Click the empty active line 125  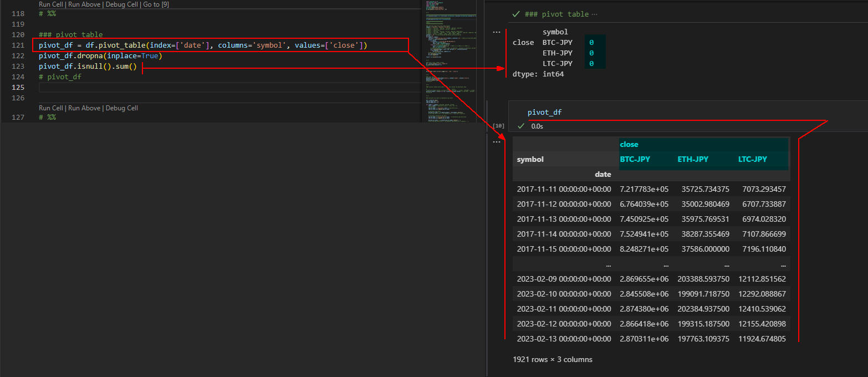point(230,88)
